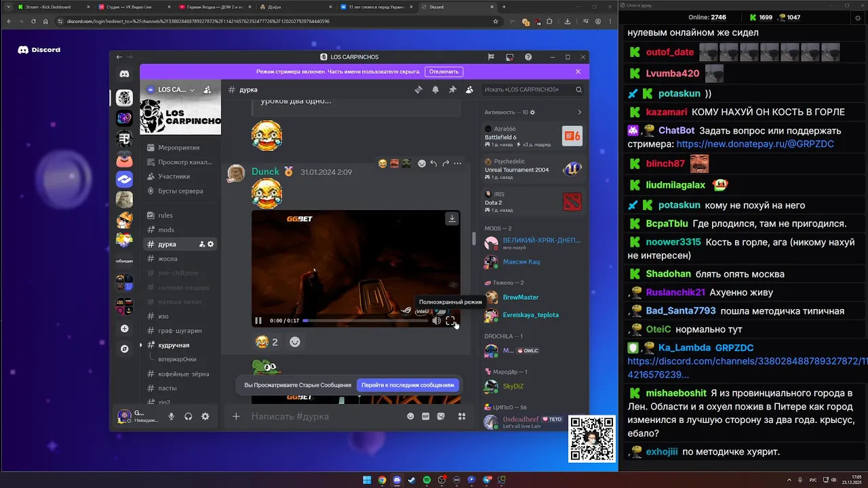Enter fullscreen mode on the video

450,321
